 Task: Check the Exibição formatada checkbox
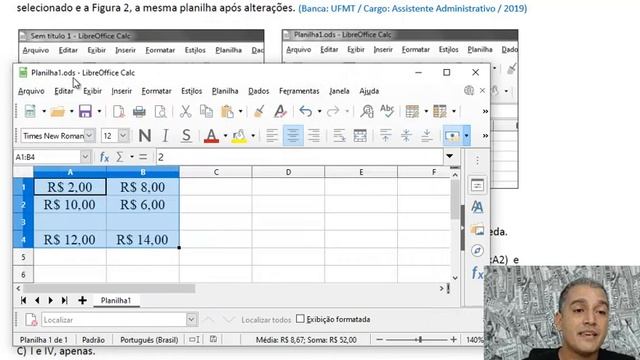300,318
